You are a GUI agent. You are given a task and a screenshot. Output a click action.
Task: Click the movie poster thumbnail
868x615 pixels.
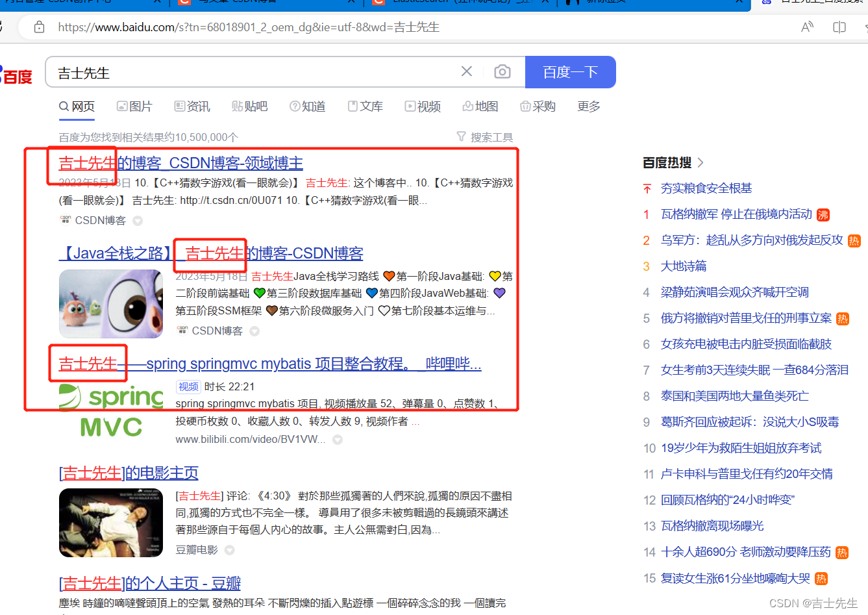[x=111, y=523]
